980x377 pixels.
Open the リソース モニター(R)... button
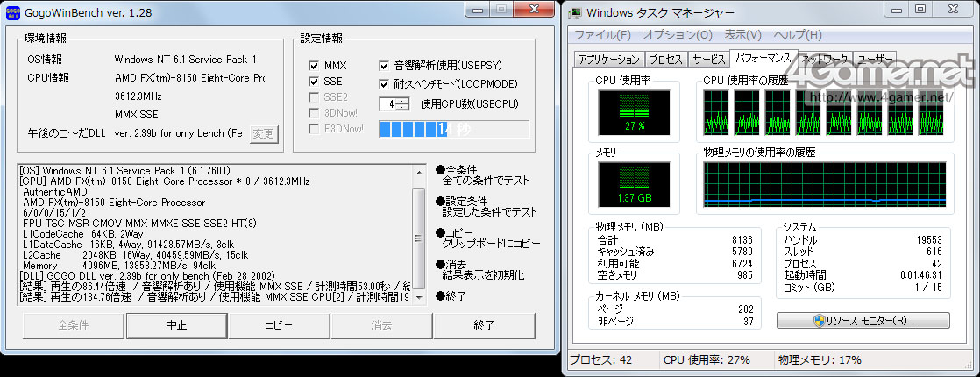tap(863, 321)
